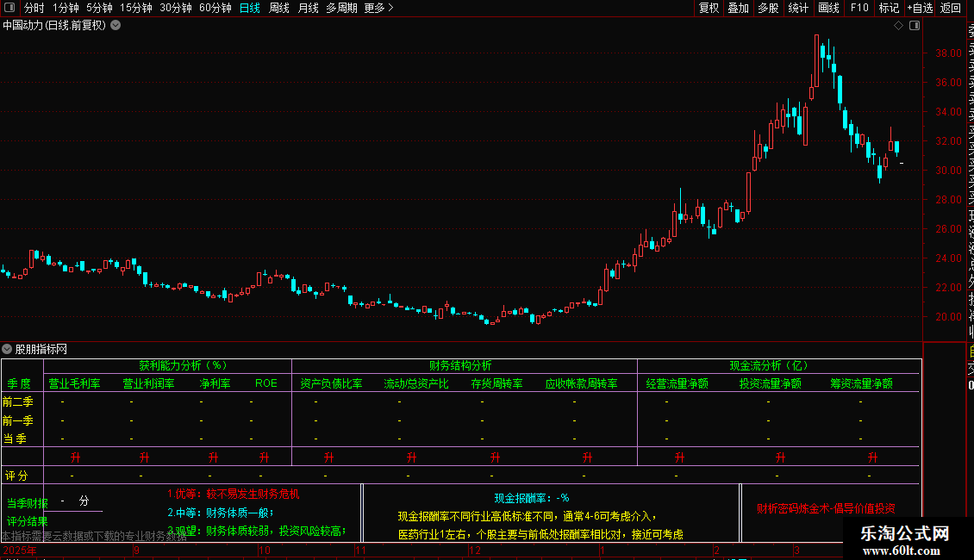Add stock with +自选 button

click(920, 8)
